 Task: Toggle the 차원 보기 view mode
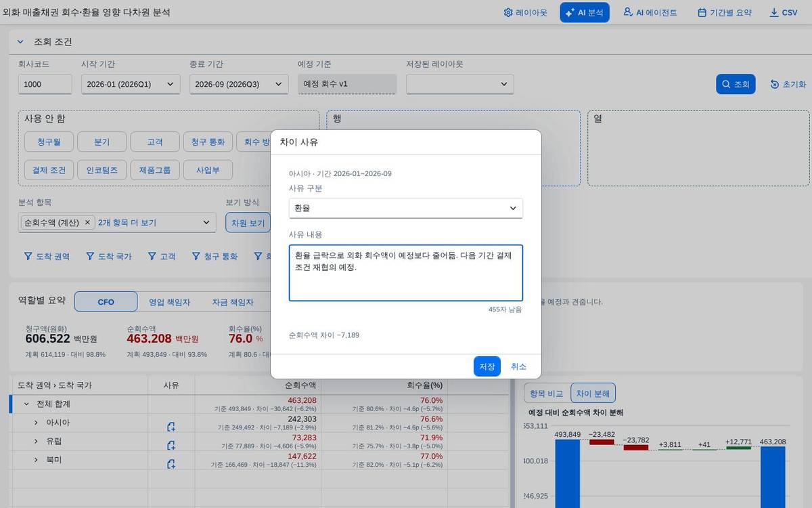tap(248, 222)
